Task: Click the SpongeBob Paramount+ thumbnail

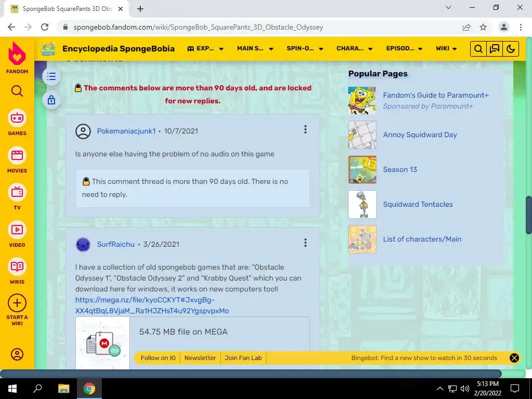Action: (x=362, y=100)
